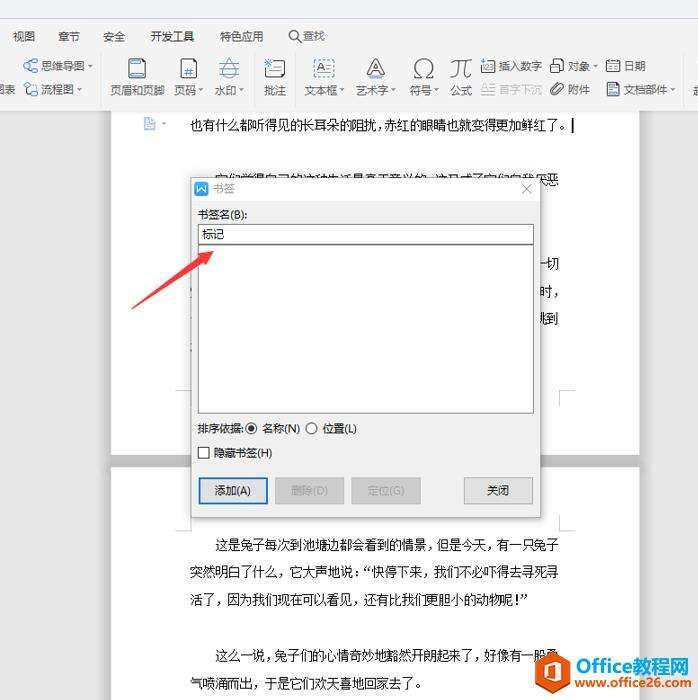Screen dimensions: 698x700
Task: Click the 符号 symbol icon
Action: pyautogui.click(x=424, y=69)
